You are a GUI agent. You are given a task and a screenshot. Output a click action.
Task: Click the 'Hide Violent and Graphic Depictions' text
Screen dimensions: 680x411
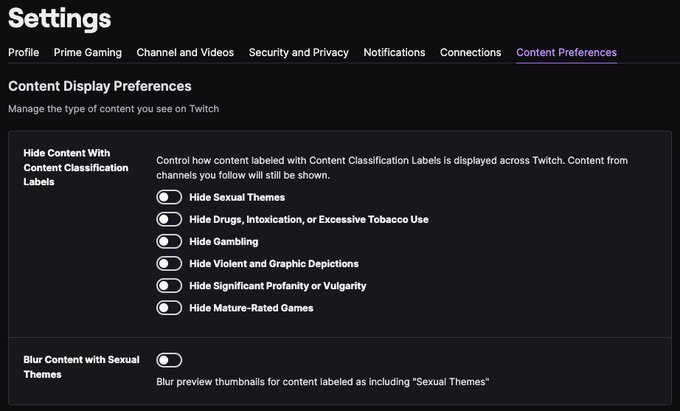point(274,264)
